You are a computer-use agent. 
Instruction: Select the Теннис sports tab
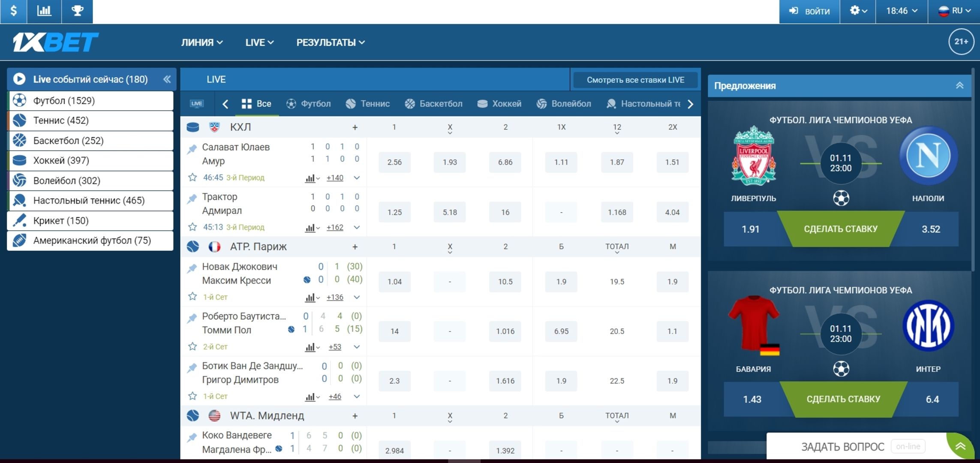click(x=368, y=104)
